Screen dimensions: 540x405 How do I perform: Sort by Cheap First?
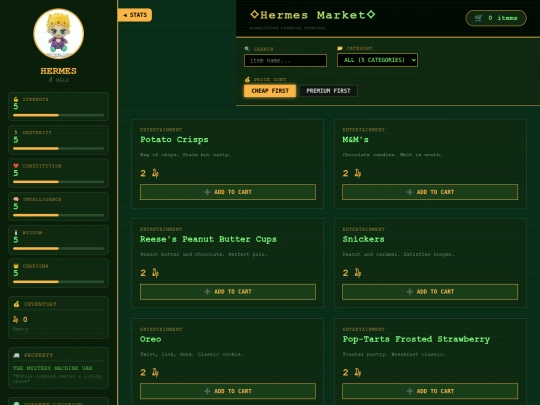[270, 91]
